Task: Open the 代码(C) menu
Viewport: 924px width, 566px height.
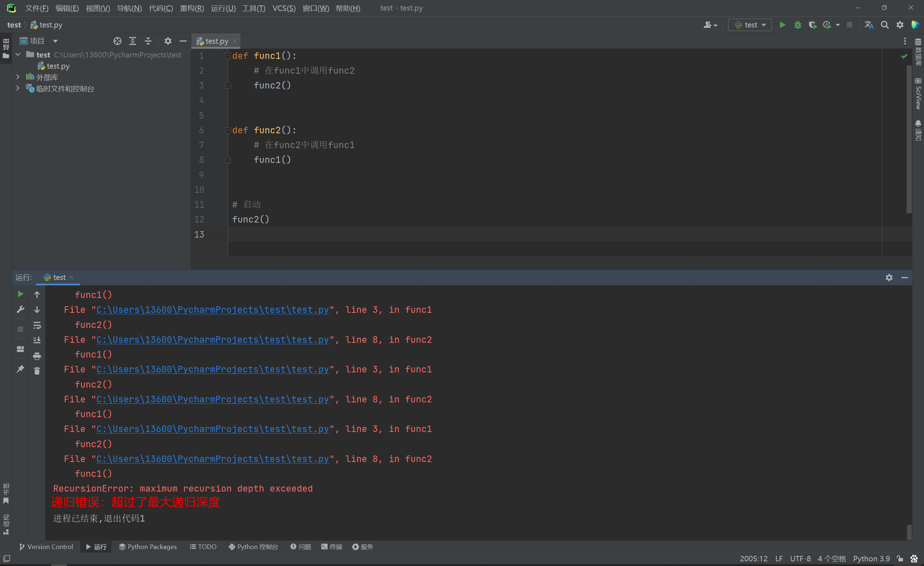Action: click(x=161, y=8)
